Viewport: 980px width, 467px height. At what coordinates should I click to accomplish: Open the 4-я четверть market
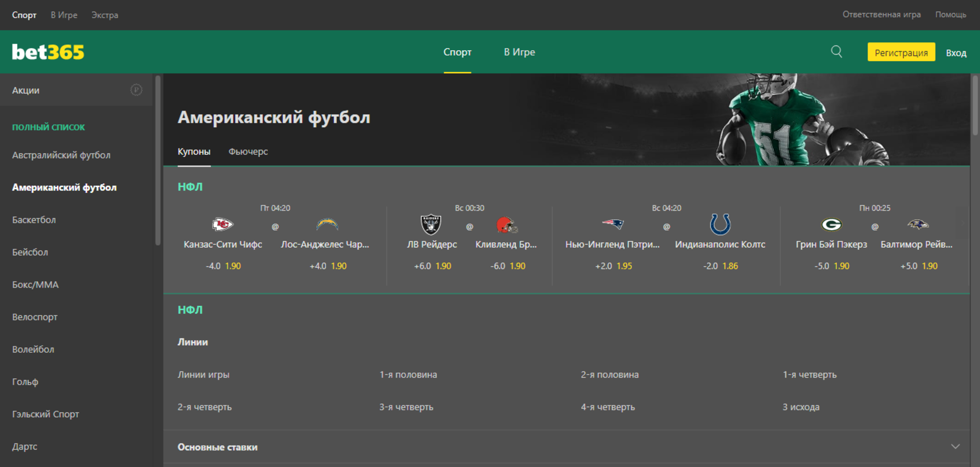[608, 407]
